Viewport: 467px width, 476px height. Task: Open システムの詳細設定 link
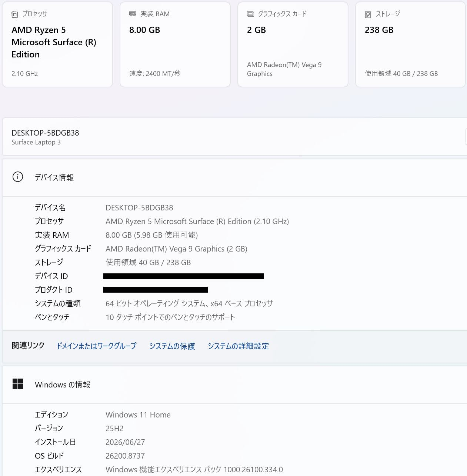coord(238,346)
